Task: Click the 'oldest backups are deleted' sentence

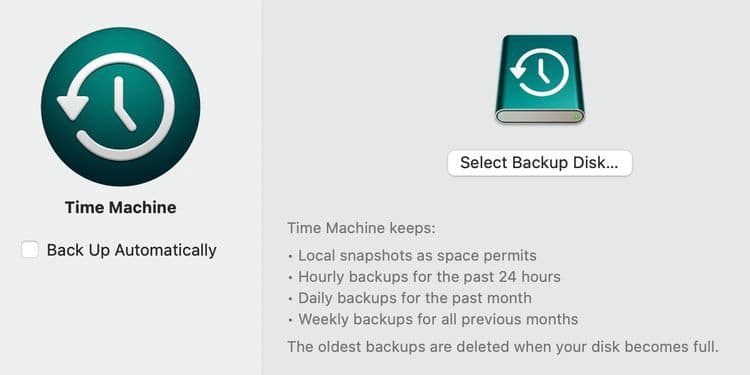Action: (503, 346)
